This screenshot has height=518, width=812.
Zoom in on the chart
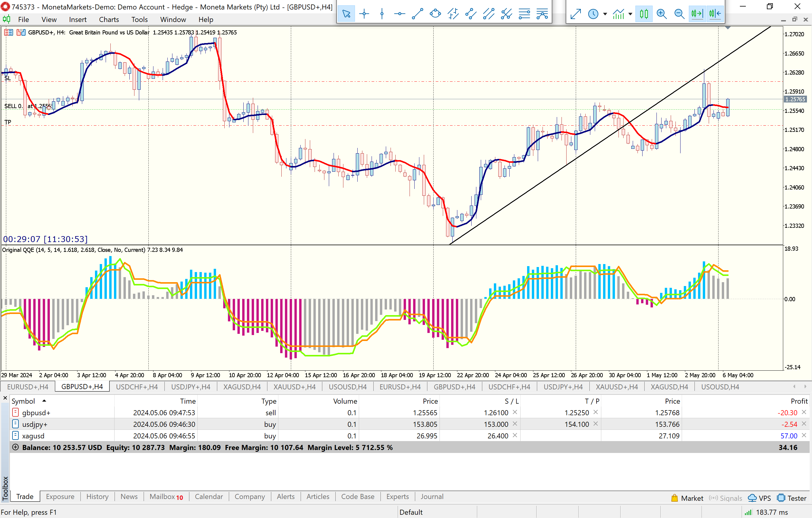coord(662,14)
